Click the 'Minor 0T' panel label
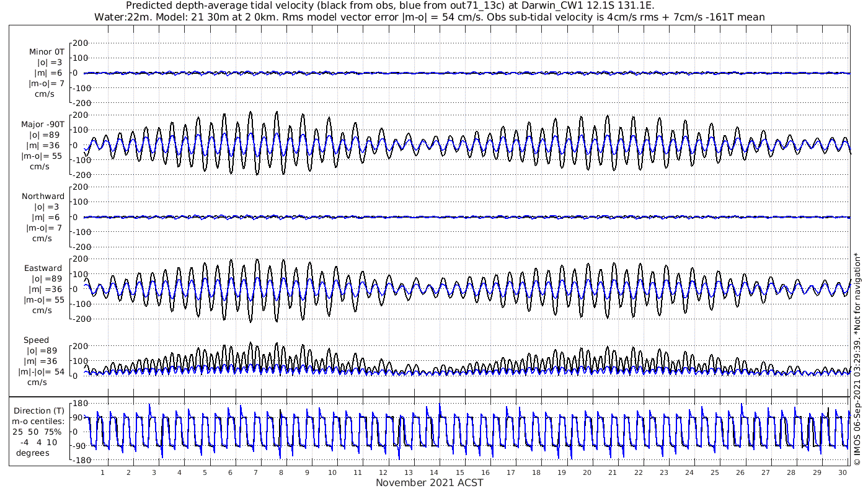Screen dimensions: 868x496 click(46, 52)
